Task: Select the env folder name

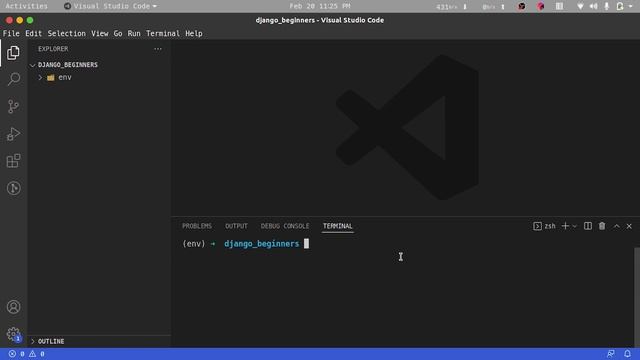Action: pyautogui.click(x=65, y=78)
